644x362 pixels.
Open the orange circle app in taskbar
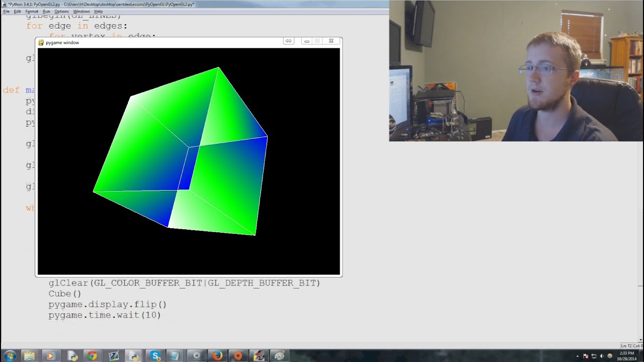tap(237, 356)
